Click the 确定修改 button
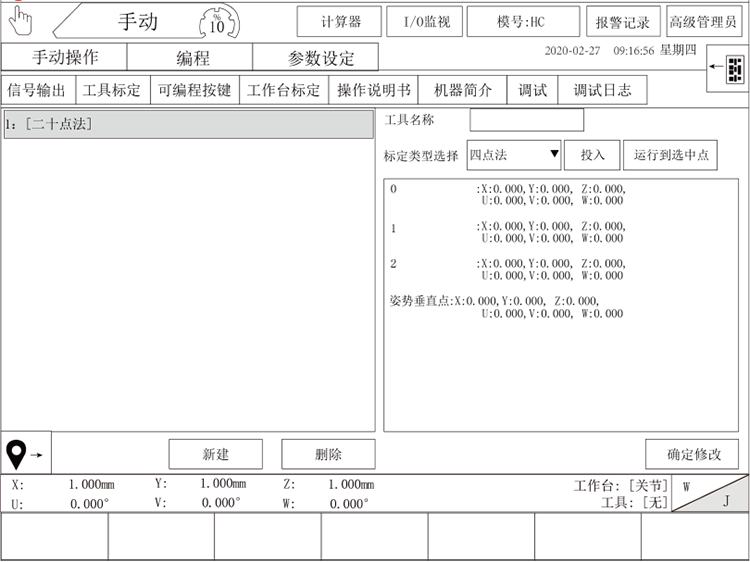 [693, 454]
